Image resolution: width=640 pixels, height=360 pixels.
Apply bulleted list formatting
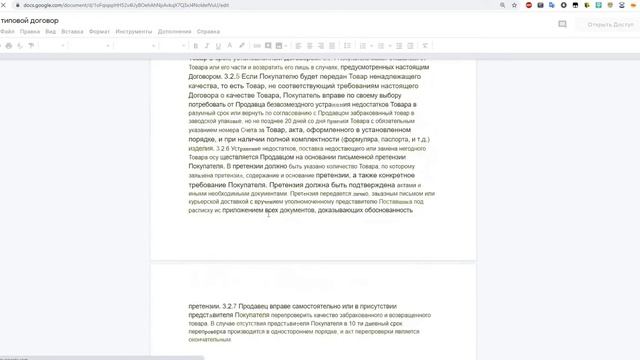(381, 46)
